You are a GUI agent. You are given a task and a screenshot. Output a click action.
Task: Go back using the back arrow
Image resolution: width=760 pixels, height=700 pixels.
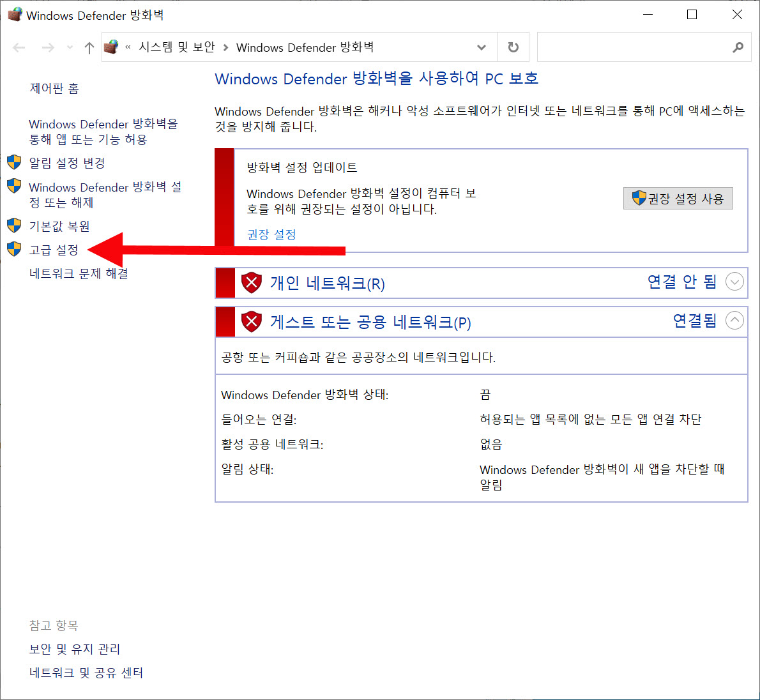click(19, 47)
